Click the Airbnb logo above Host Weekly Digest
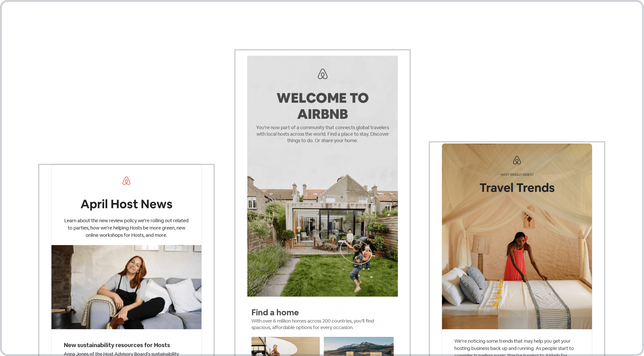Screen dimensions: 644x356 tap(517, 160)
